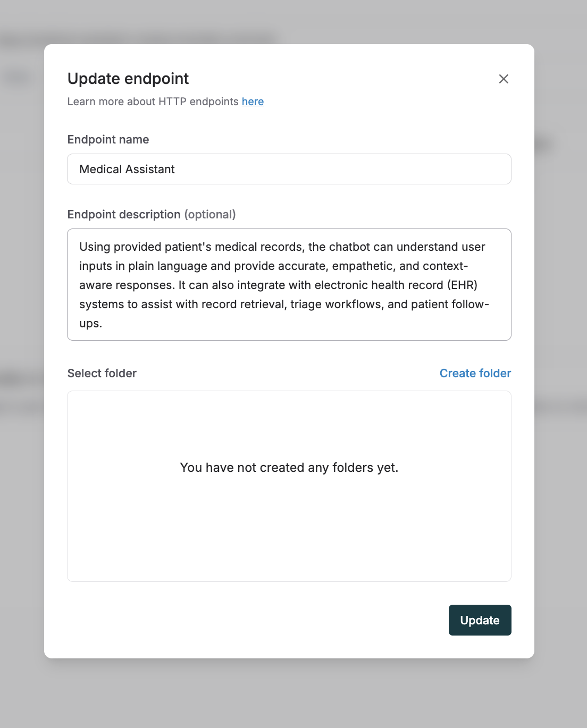Screen dimensions: 587x728
Task: Click the Update endpoint dialog title
Action: (128, 79)
